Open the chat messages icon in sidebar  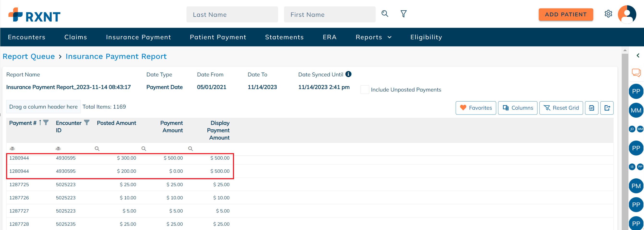coord(636,73)
